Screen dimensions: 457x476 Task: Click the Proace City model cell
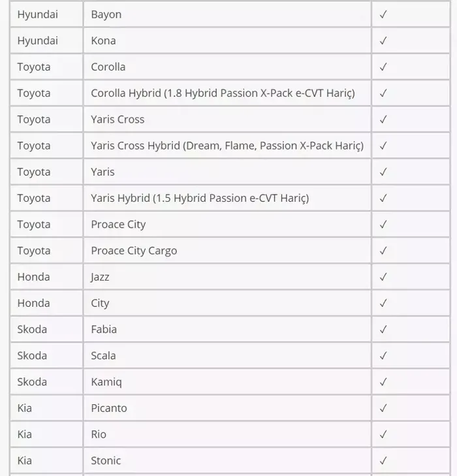(x=227, y=225)
